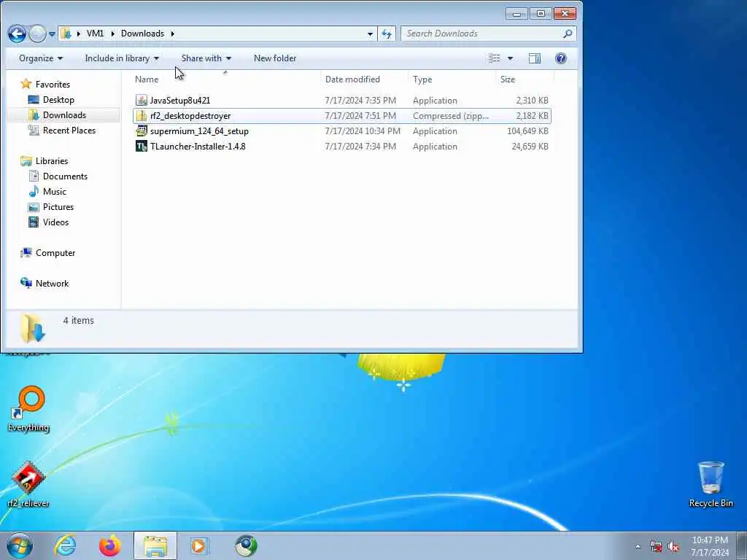Click the Back navigation arrow
Screen dimensions: 747x560
click(x=18, y=34)
